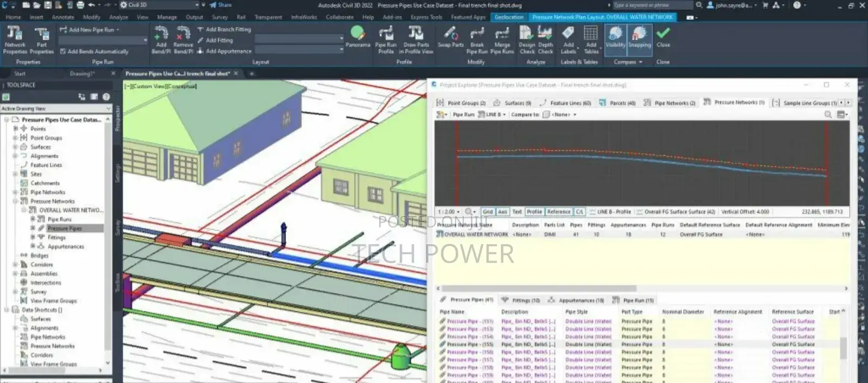Select the Break Pipe Run tool

pyautogui.click(x=477, y=40)
